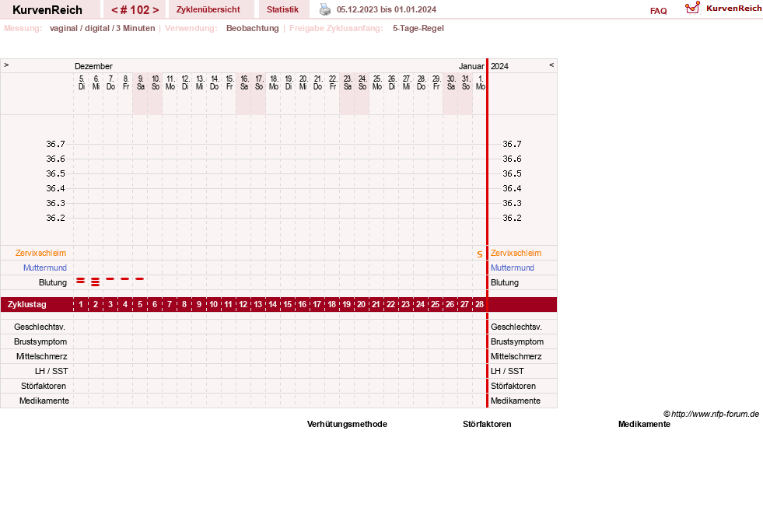Click the orange S cervical mucus entry

pyautogui.click(x=480, y=254)
